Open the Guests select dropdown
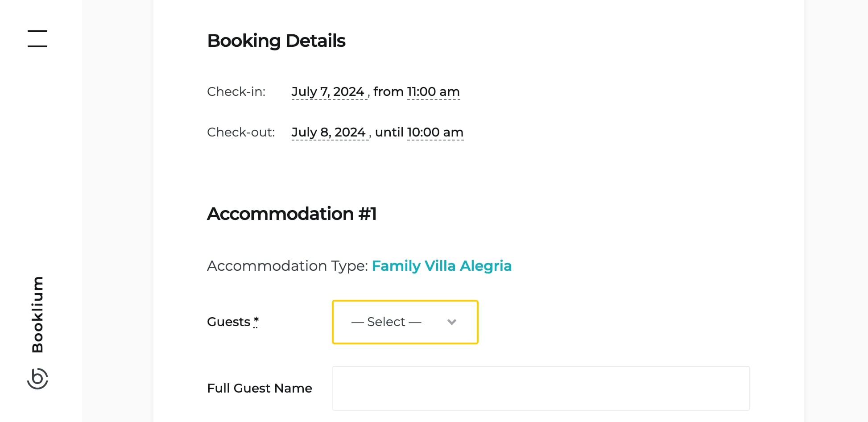 click(405, 322)
